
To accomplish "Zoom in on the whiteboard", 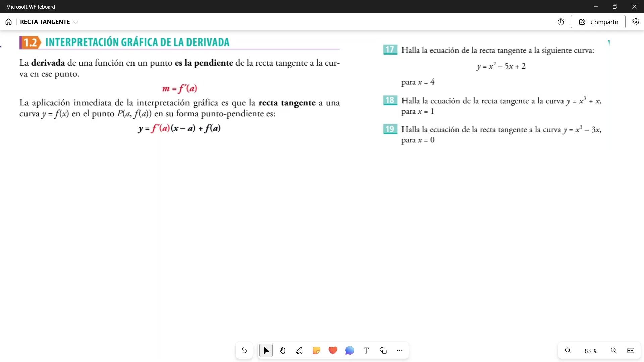I will pos(614,351).
